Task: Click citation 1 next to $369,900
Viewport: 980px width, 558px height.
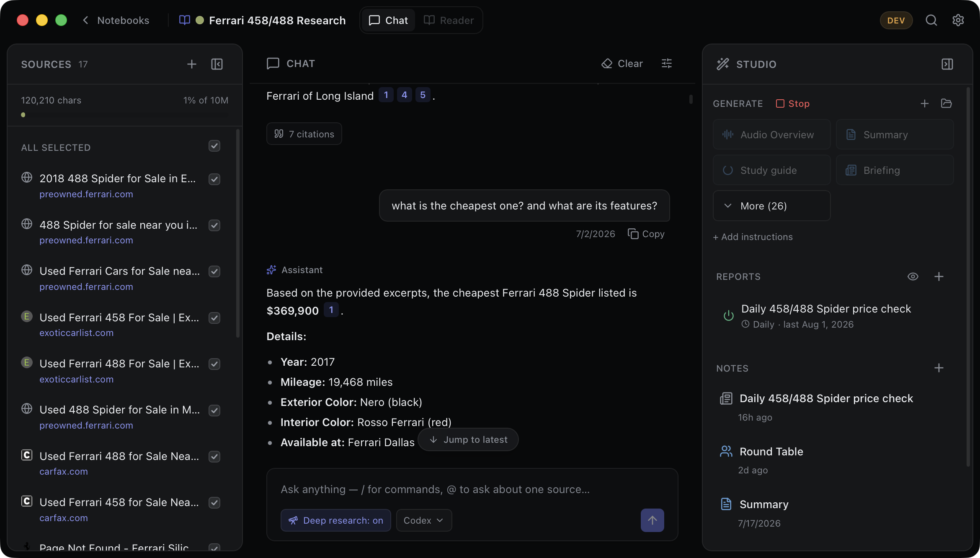Action: (331, 310)
